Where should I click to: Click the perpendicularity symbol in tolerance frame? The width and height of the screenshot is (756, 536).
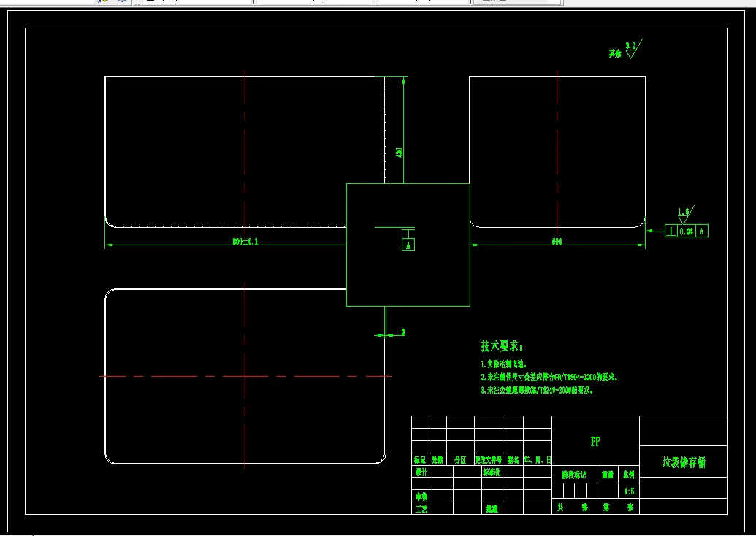(671, 231)
